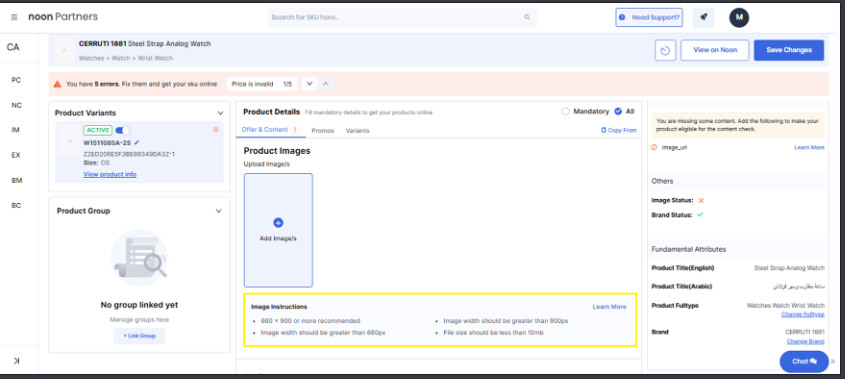Open the View product info link
Screen dimensions: 845x379
pyautogui.click(x=110, y=174)
